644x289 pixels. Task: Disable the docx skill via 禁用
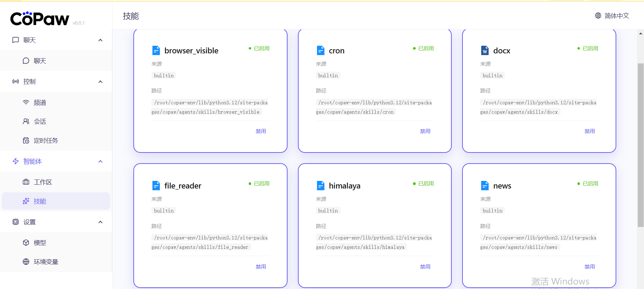[x=590, y=131]
